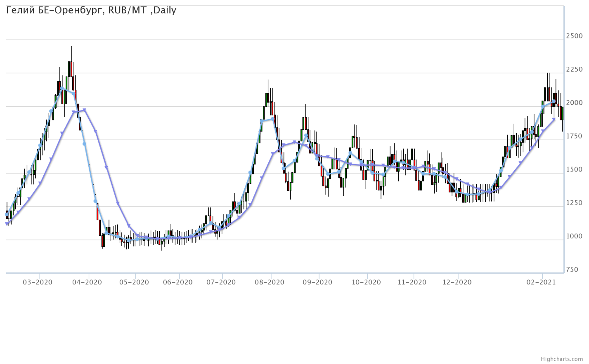Click the 750 y-axis value label
This screenshot has width=589, height=364.
point(572,270)
